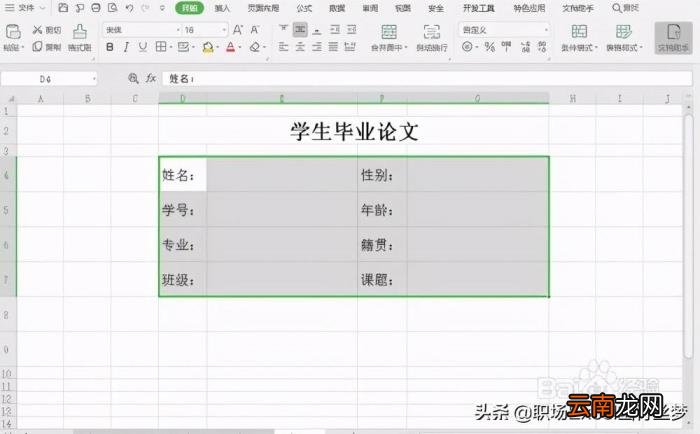Screen dimensions: 700x434
Task: Apply the yellow fill color bucket
Action: point(208,47)
